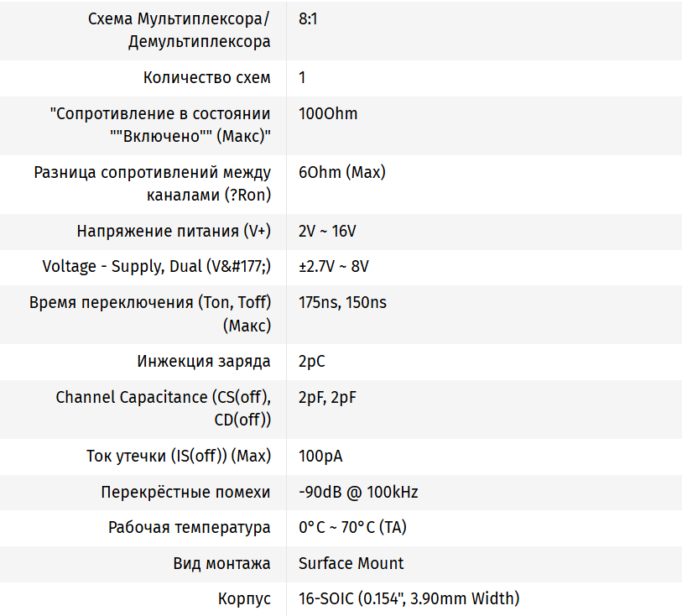Click the "Инжекция заряда" label
Screen dimensions: 682x616
tap(204, 362)
